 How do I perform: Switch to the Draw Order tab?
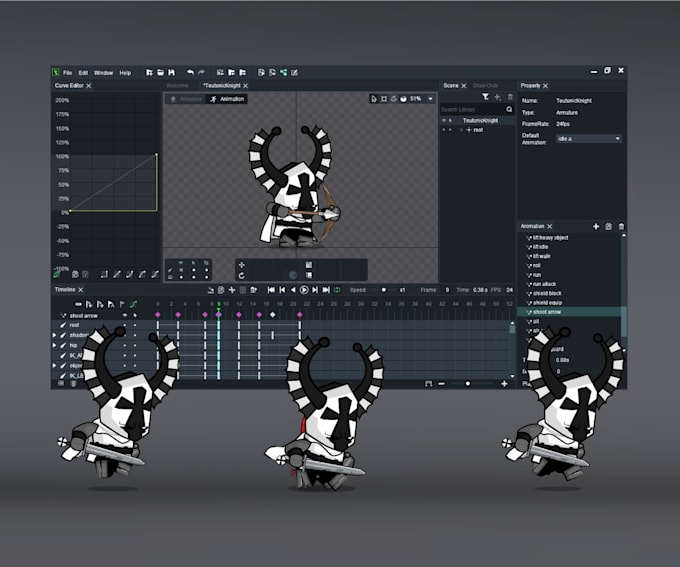(x=485, y=85)
